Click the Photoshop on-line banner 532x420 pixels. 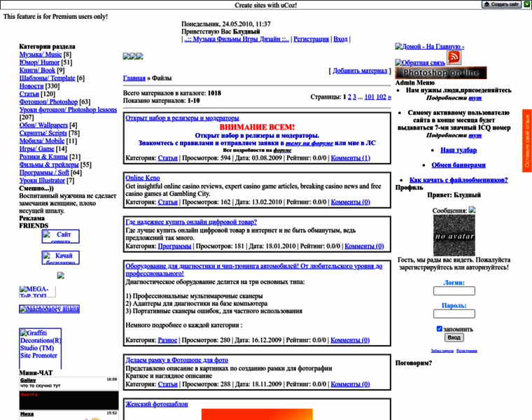click(x=441, y=73)
